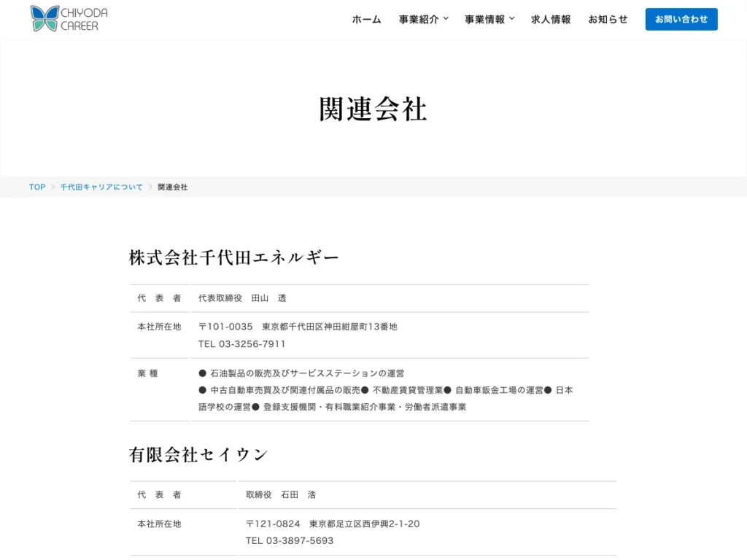Click the お問い合わせ button
Viewport: 747px width, 560px height.
pyautogui.click(x=681, y=19)
